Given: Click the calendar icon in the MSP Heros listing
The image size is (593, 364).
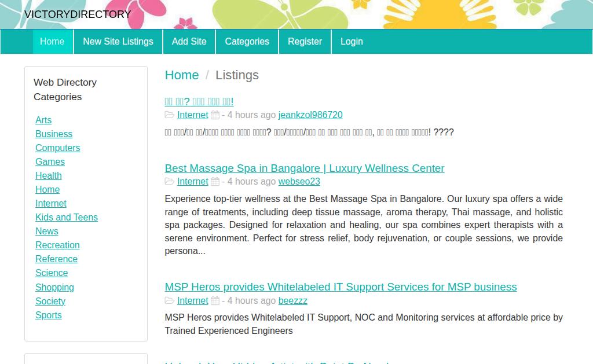Looking at the screenshot, I should click(215, 300).
